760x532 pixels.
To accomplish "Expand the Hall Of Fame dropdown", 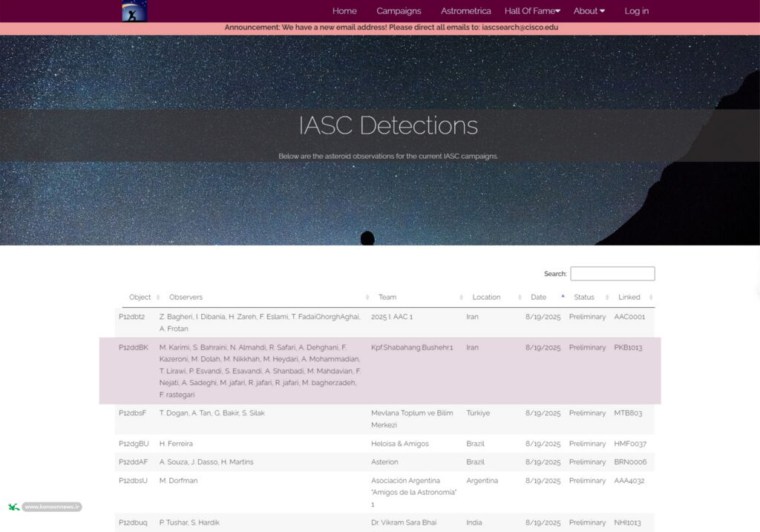I will click(x=532, y=11).
